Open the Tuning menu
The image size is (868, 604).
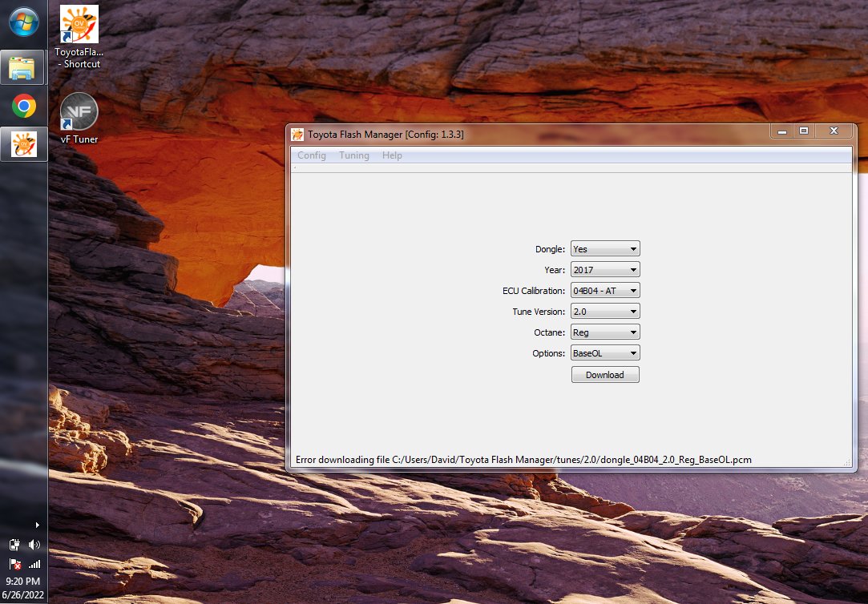click(354, 155)
